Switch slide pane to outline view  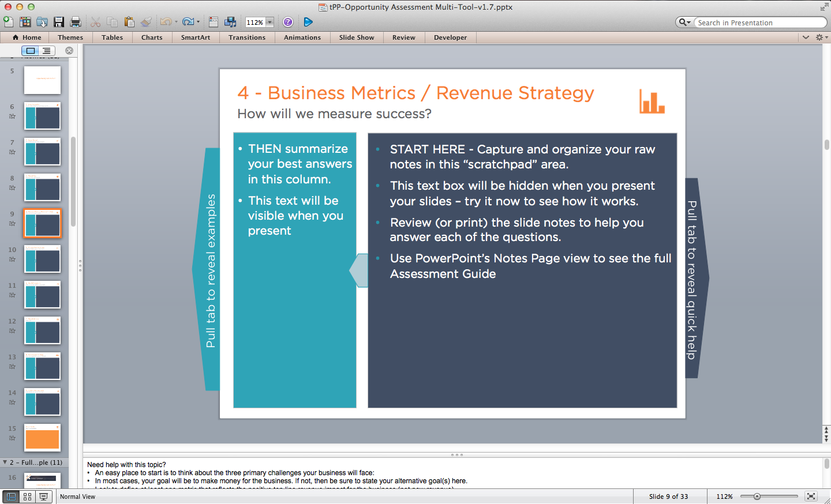click(x=46, y=51)
